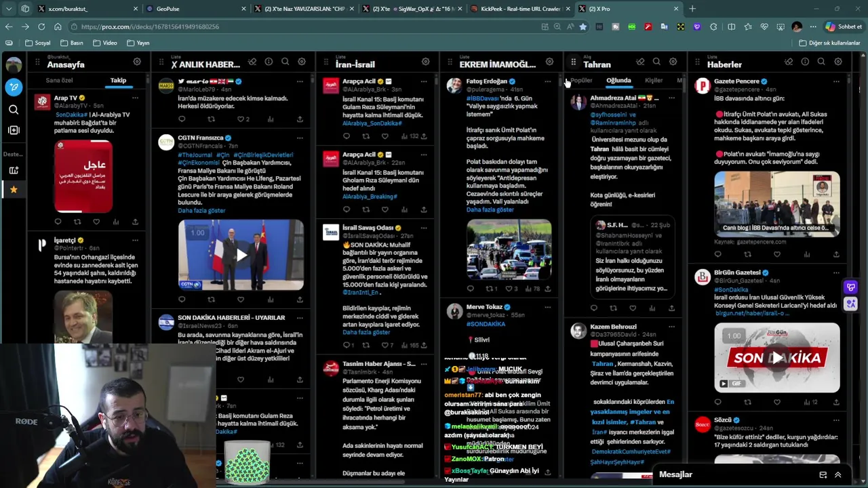Open the #İBBDavası hashtag link

pyautogui.click(x=482, y=98)
